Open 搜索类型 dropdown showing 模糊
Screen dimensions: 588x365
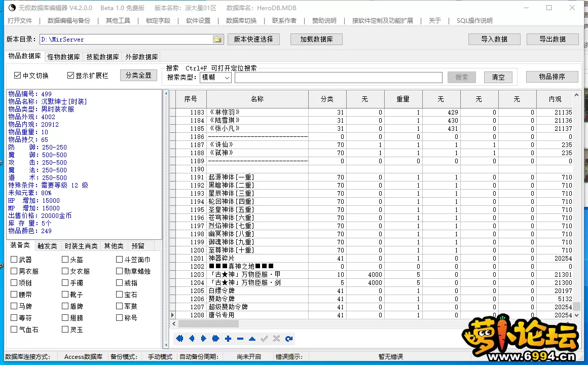tap(215, 77)
